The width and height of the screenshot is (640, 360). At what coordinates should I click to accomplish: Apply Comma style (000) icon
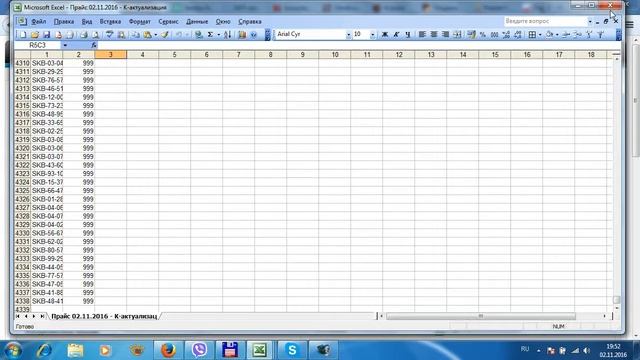click(x=494, y=35)
